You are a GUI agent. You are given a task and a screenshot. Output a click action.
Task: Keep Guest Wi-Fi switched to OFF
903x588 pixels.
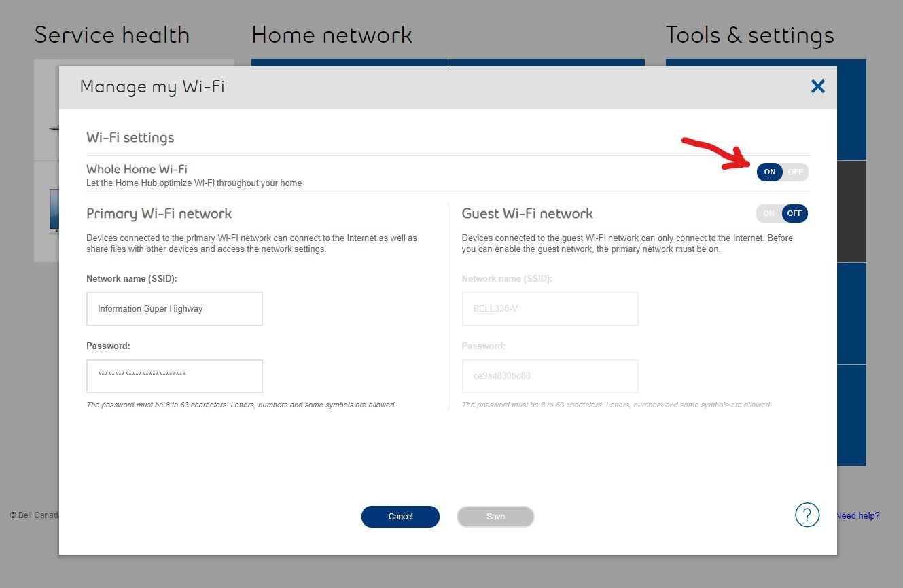[794, 213]
